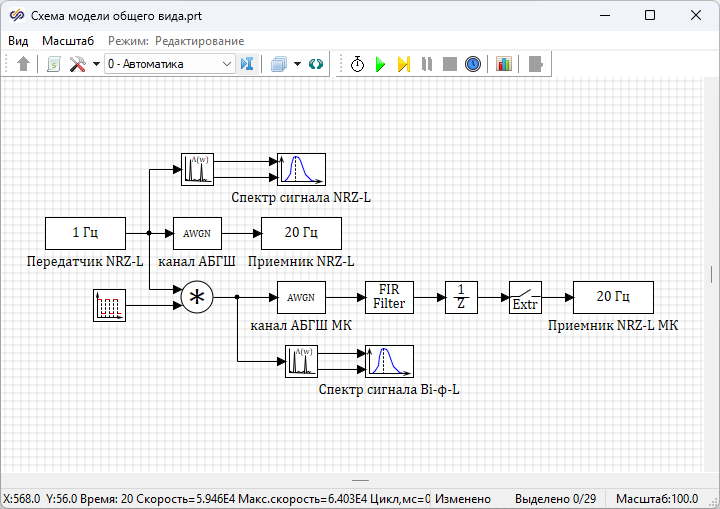Viewport: 720px width, 509px height.
Task: Select the FIR Filter block
Action: [x=389, y=297]
